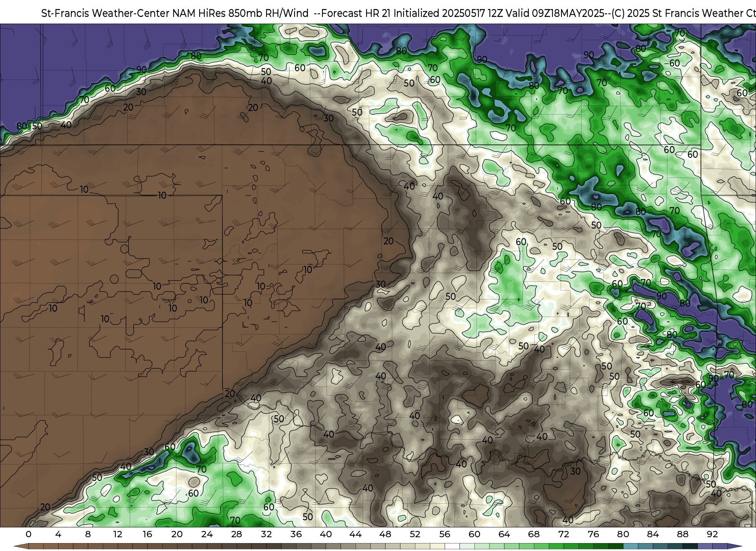Click the colorbar label '52'
This screenshot has height=551, width=756.
[415, 534]
